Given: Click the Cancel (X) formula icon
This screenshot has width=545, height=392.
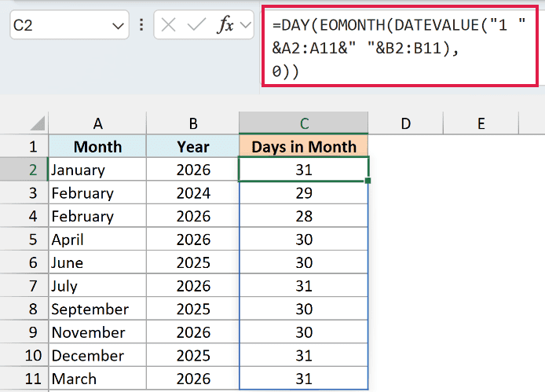Looking at the screenshot, I should pyautogui.click(x=168, y=25).
